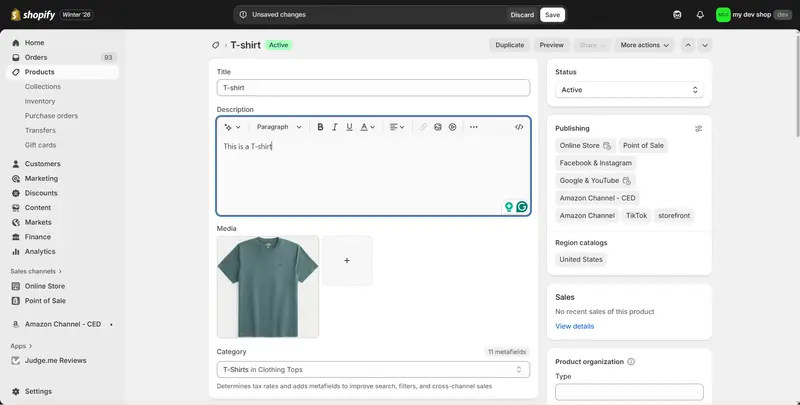This screenshot has height=405, width=800.
Task: Open Settings in the sidebar
Action: click(x=38, y=391)
